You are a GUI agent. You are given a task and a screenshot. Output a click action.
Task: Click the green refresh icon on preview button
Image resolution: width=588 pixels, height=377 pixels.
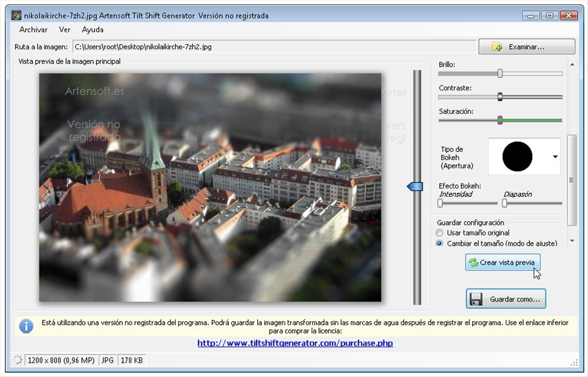[x=473, y=263]
